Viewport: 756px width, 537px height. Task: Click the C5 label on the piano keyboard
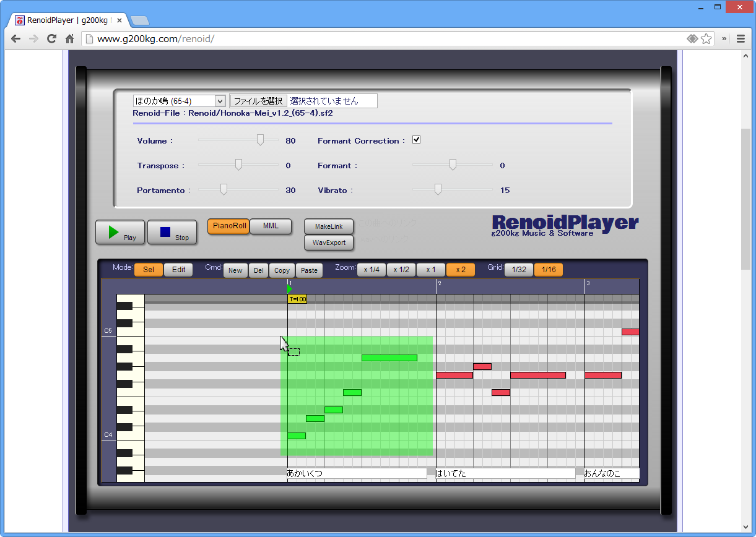[x=108, y=331]
